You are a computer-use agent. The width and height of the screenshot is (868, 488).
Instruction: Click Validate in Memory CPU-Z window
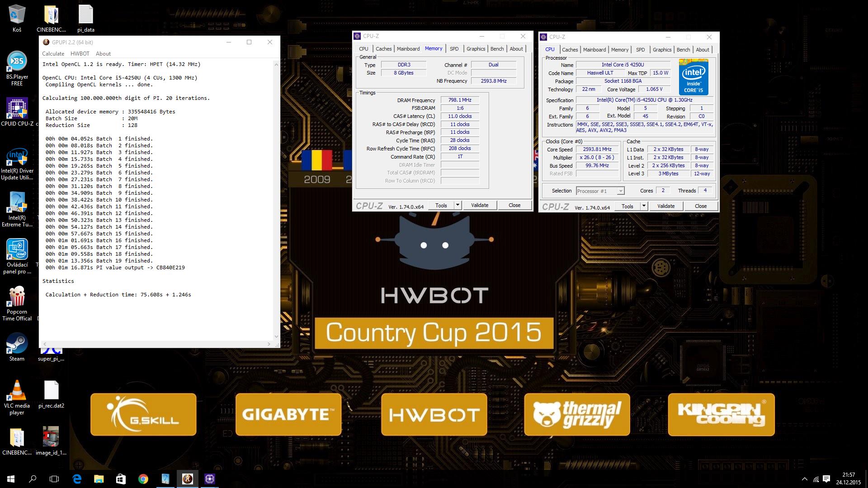click(480, 205)
